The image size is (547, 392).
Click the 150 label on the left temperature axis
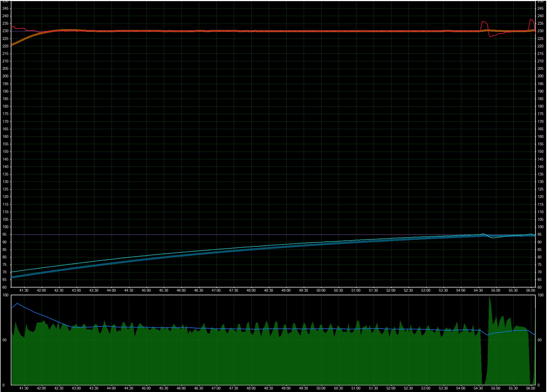(5, 152)
